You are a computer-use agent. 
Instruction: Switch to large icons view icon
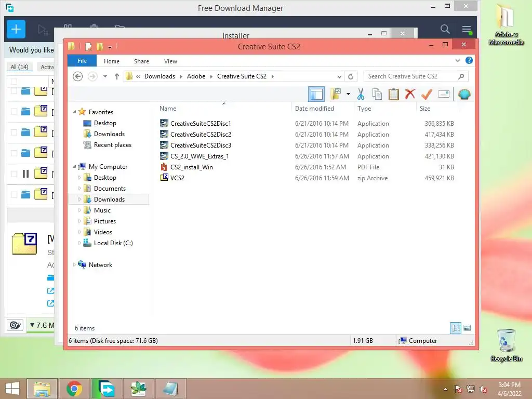click(467, 328)
